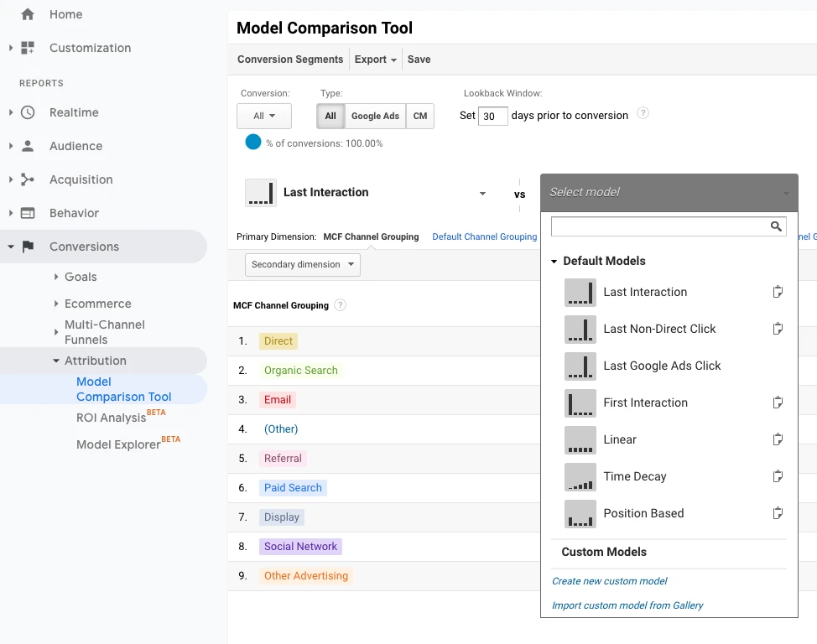Image resolution: width=817 pixels, height=644 pixels.
Task: Open the Secondary dimension dropdown
Action: tap(303, 264)
